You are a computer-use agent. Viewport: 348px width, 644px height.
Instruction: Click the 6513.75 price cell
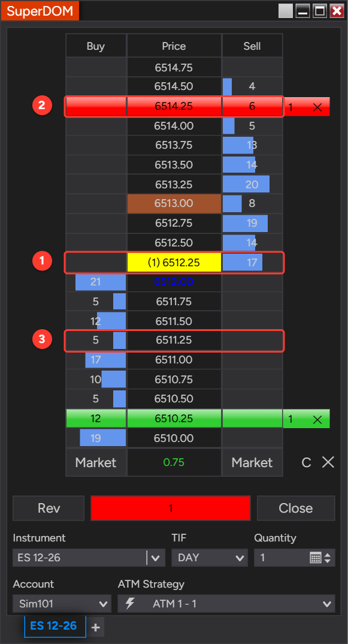click(174, 145)
